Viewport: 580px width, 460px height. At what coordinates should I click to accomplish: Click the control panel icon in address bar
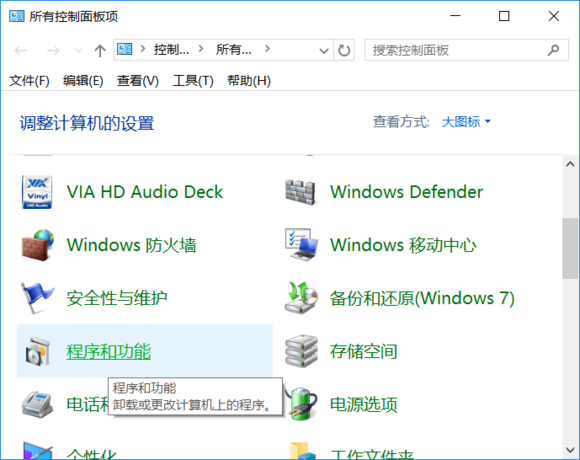click(x=125, y=49)
